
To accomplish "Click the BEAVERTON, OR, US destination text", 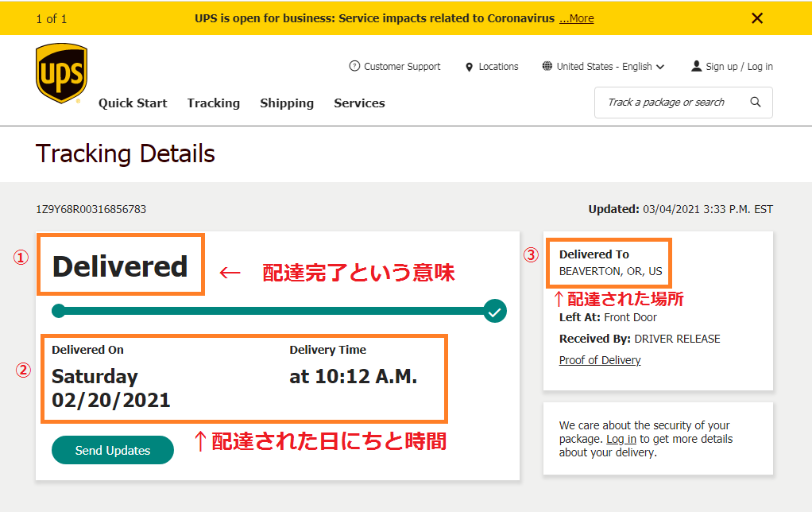I will [610, 272].
